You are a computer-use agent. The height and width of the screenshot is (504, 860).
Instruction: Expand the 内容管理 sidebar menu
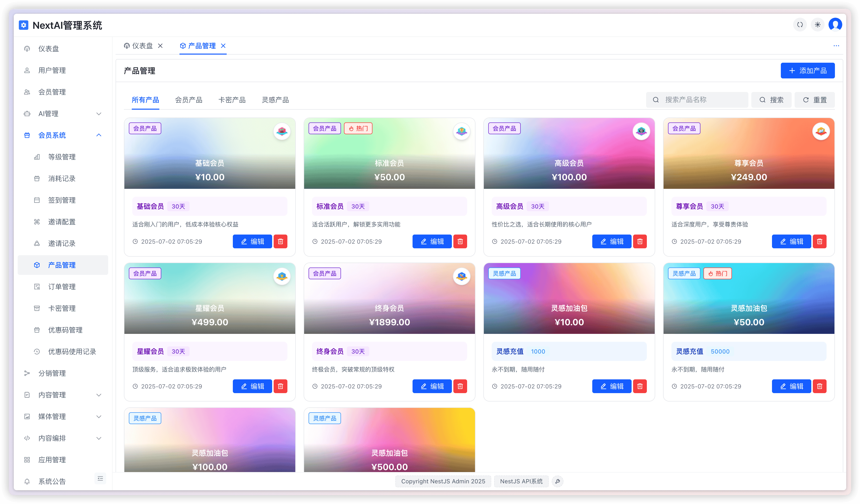point(63,395)
